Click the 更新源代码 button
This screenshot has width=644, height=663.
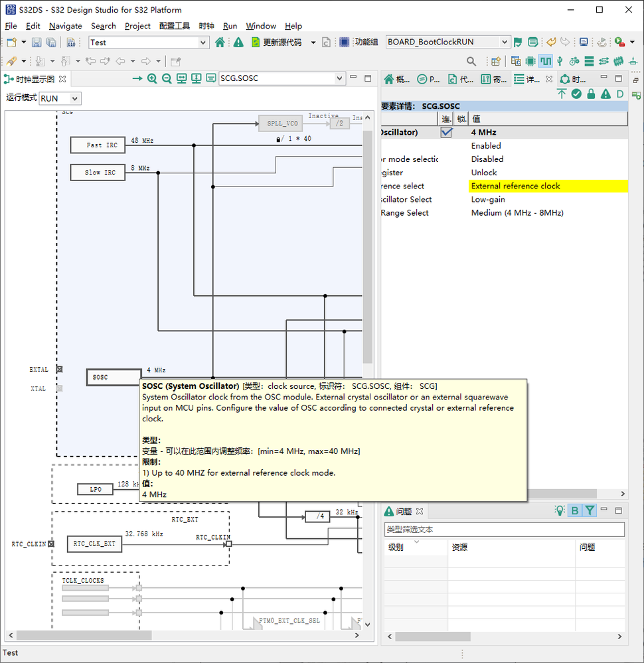pos(277,42)
